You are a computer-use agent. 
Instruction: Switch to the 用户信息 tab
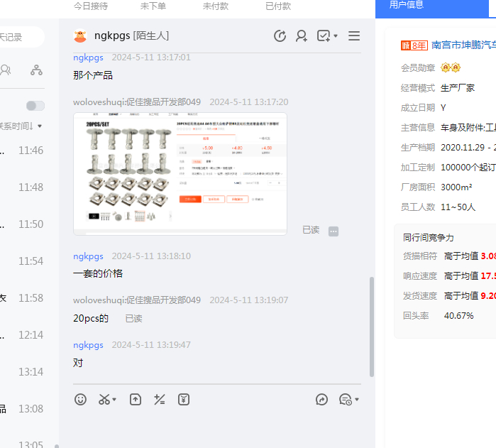pos(407,5)
